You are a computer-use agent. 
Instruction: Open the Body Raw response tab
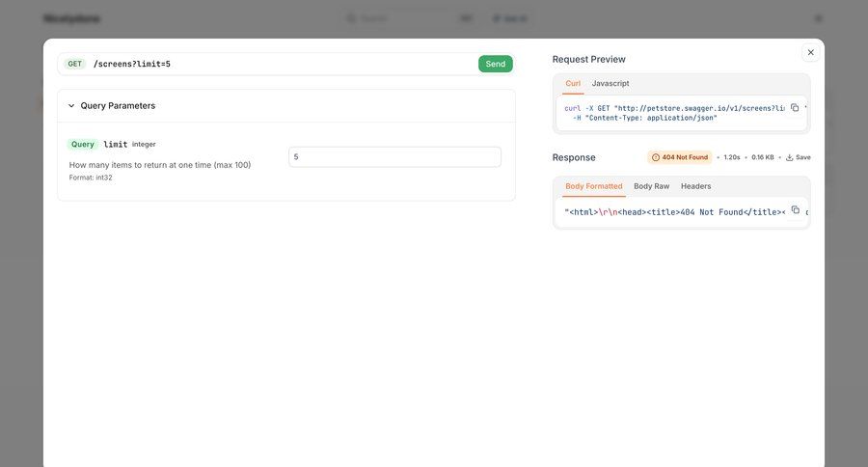pos(651,186)
